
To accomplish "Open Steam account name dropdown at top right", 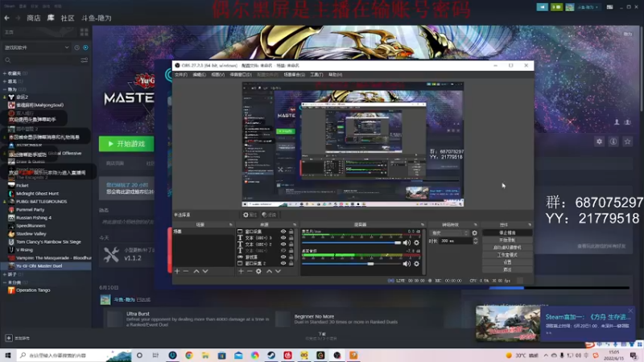I will pyautogui.click(x=588, y=7).
